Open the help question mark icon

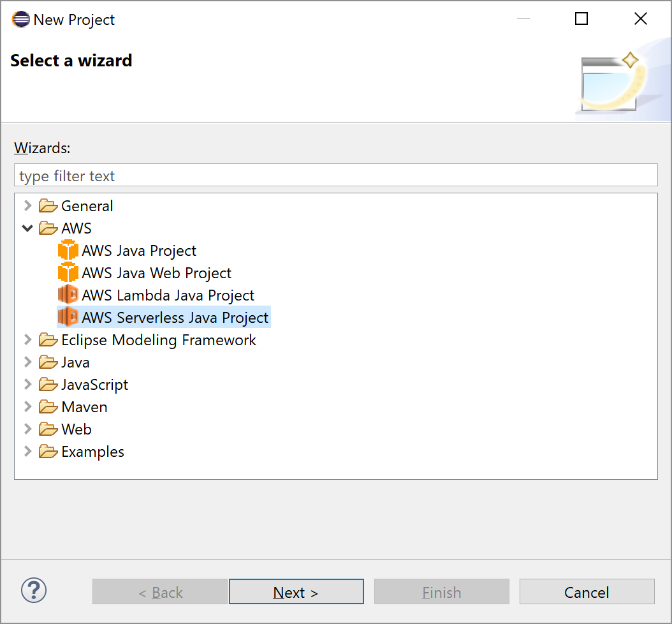coord(34,590)
